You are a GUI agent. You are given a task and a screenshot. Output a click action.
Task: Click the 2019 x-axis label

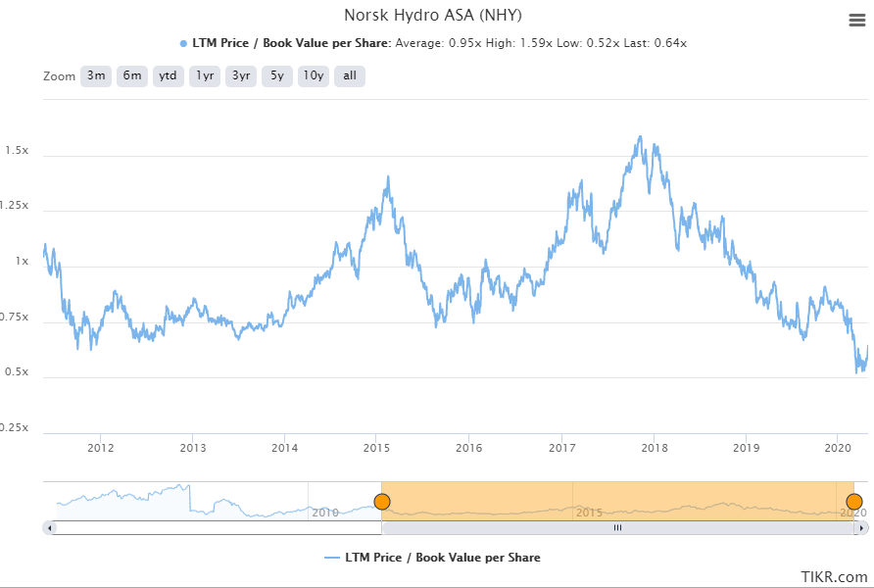(x=746, y=448)
